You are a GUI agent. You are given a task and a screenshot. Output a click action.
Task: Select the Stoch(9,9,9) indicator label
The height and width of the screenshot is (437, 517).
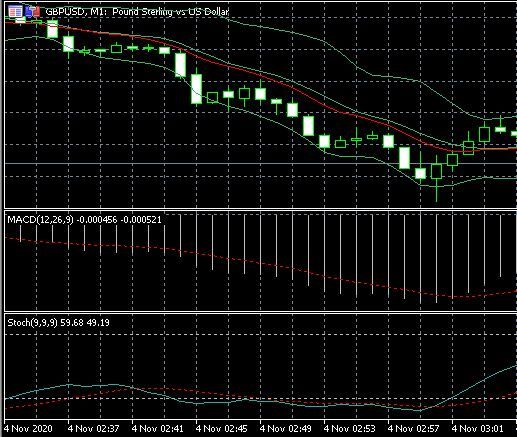[32, 323]
